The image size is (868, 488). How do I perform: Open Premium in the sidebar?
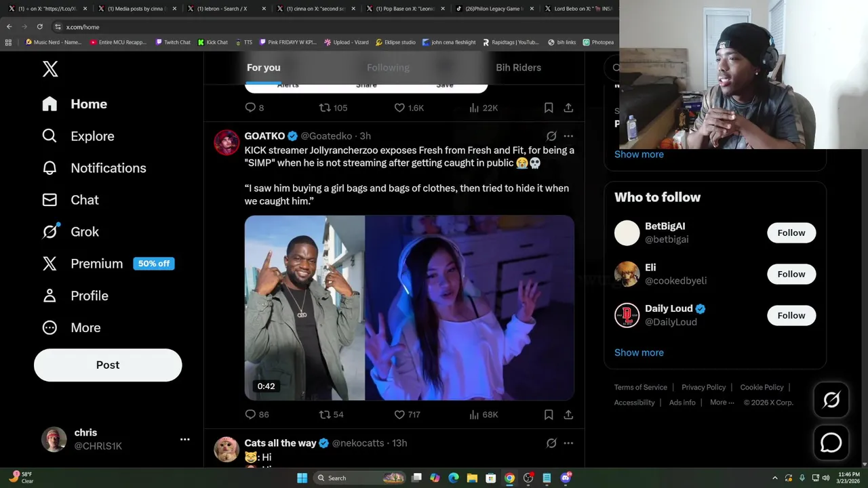pyautogui.click(x=108, y=264)
